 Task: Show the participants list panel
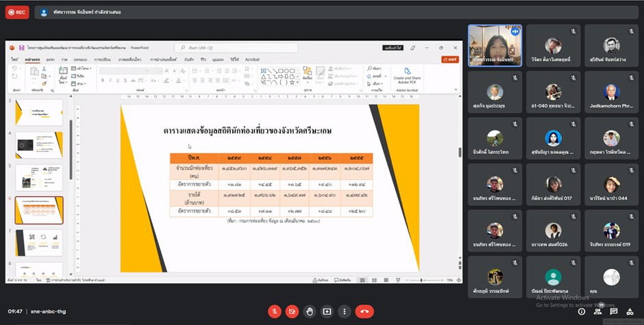point(597,312)
